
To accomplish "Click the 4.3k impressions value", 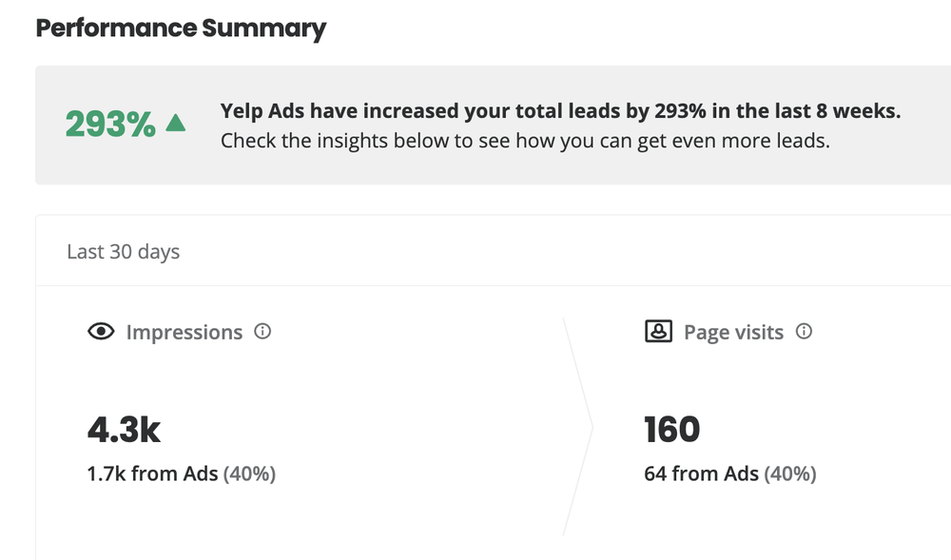I will 124,430.
